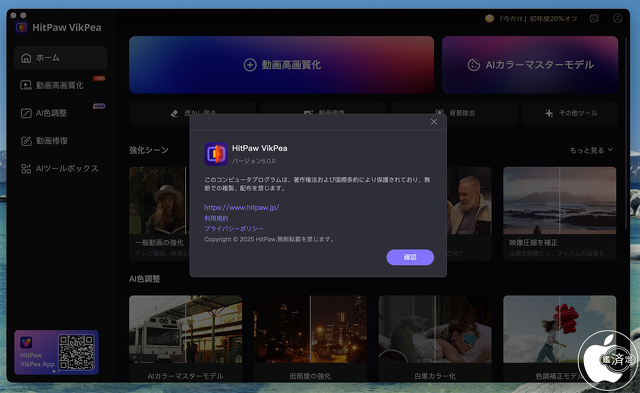Image resolution: width=640 pixels, height=393 pixels.
Task: Click the AI色調整 section heading
Action: click(x=144, y=279)
